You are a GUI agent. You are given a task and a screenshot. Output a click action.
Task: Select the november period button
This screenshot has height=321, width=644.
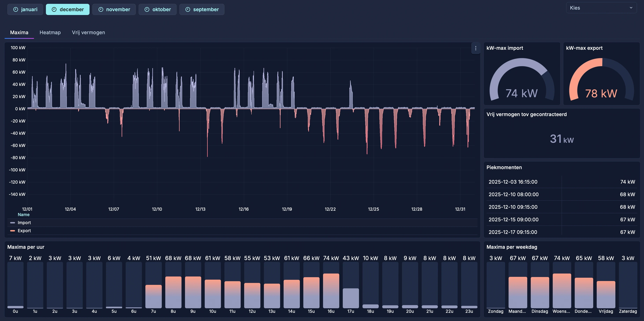click(x=114, y=9)
